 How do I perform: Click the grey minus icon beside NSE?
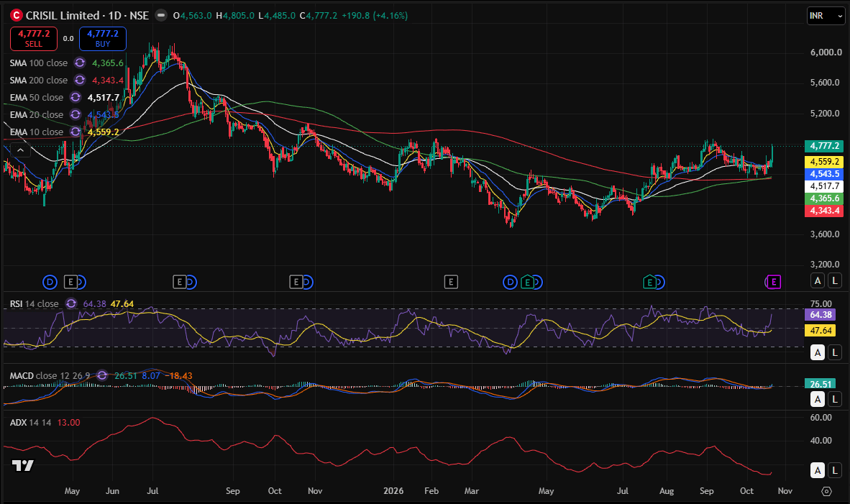[161, 16]
